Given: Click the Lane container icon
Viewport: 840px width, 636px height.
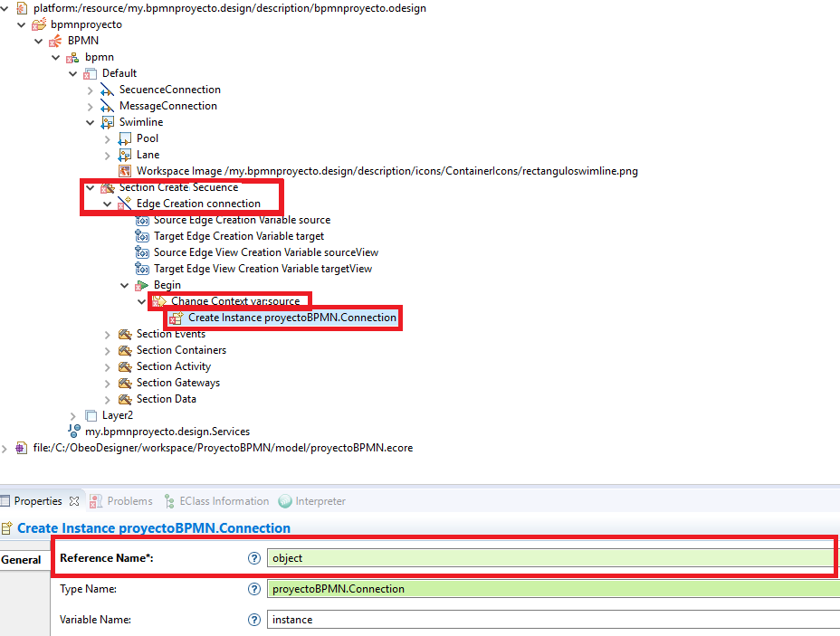Looking at the screenshot, I should coord(124,155).
